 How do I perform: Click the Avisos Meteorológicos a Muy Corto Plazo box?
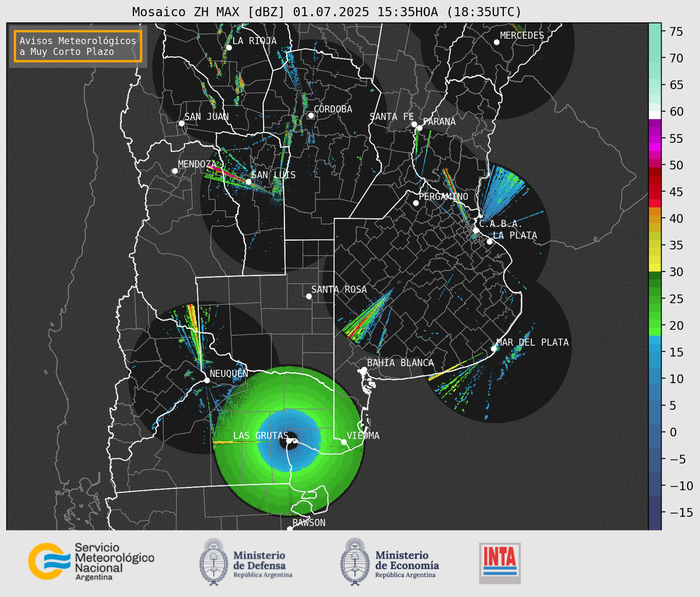pos(78,46)
